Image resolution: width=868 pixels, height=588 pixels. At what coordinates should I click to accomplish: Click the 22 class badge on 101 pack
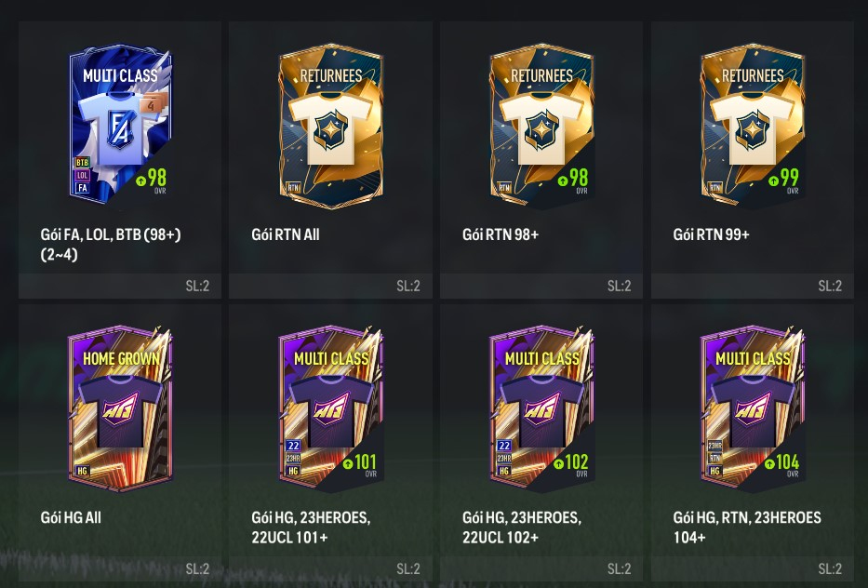tap(293, 446)
